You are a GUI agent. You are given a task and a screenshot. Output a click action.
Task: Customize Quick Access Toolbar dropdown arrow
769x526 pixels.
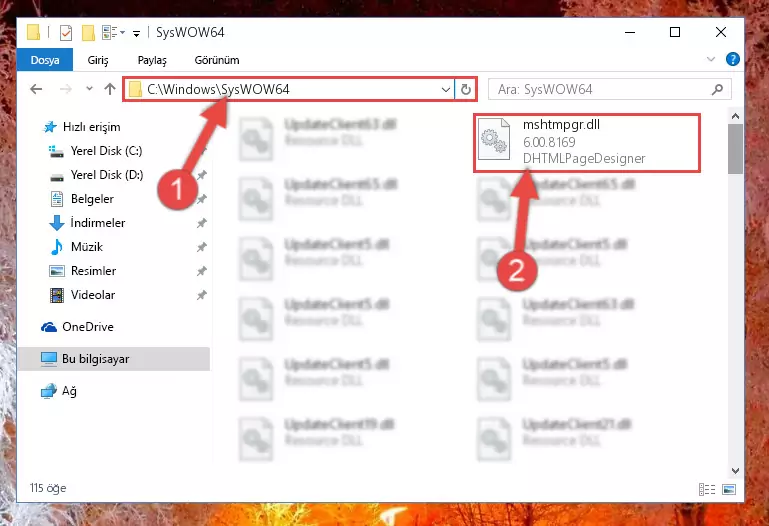[x=136, y=33]
